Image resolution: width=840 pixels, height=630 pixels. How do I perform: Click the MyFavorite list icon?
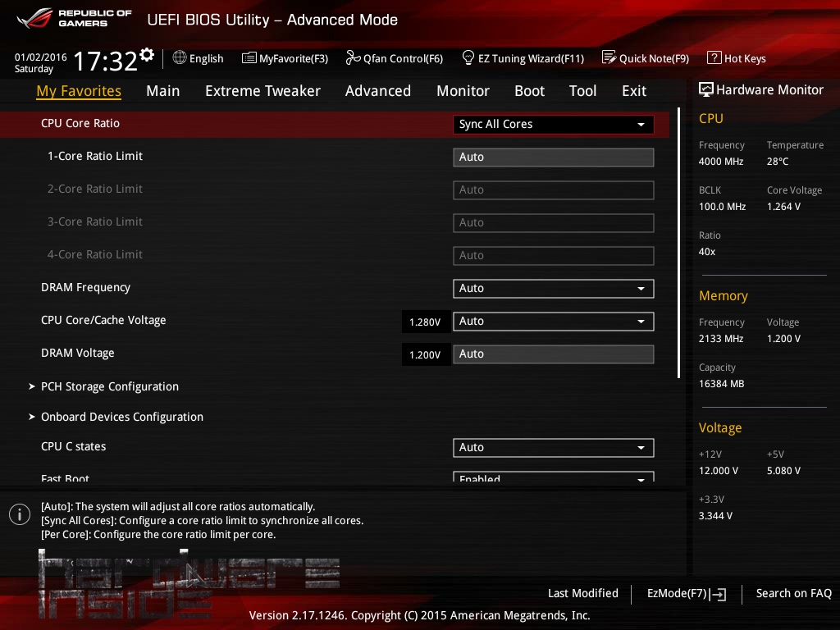[x=249, y=58]
